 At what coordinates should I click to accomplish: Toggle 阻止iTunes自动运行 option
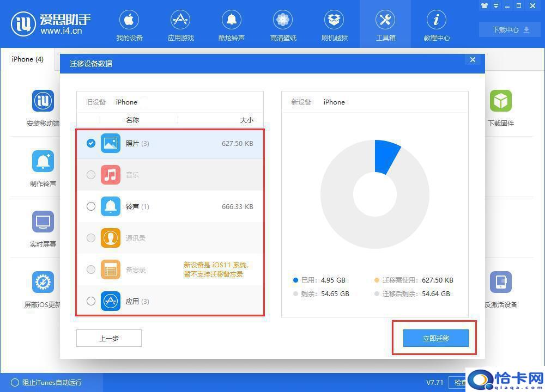click(x=46, y=382)
